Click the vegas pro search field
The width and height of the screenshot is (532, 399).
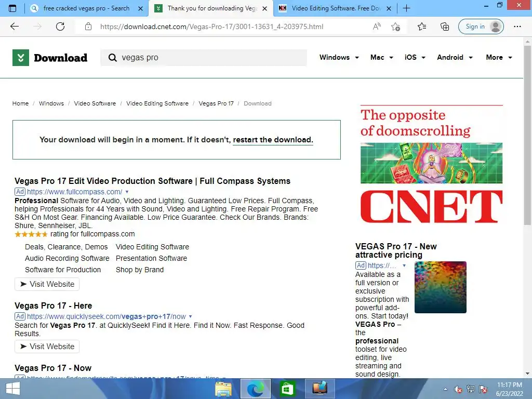click(204, 58)
